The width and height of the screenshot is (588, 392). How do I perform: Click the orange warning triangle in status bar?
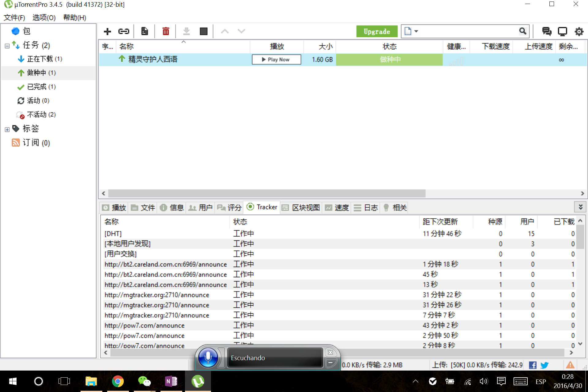point(570,365)
